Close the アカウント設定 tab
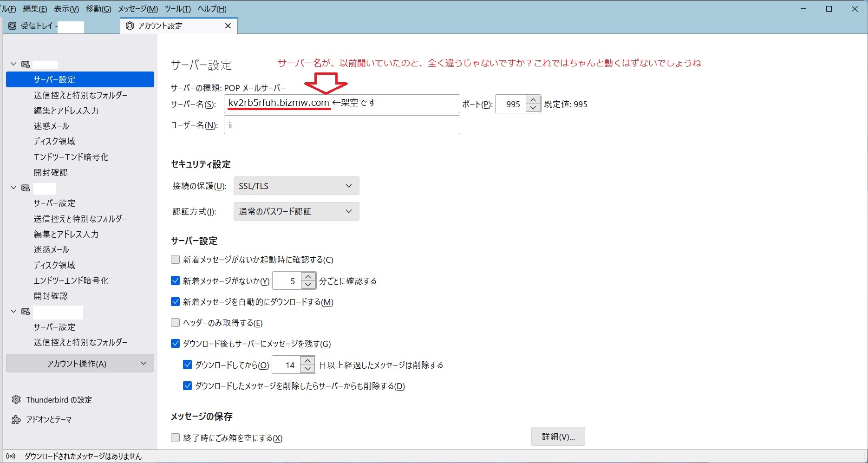This screenshot has width=868, height=463. click(x=228, y=26)
